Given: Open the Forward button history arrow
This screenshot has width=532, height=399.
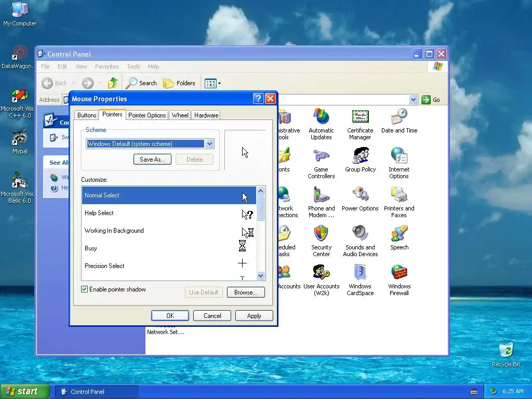Looking at the screenshot, I should click(100, 83).
